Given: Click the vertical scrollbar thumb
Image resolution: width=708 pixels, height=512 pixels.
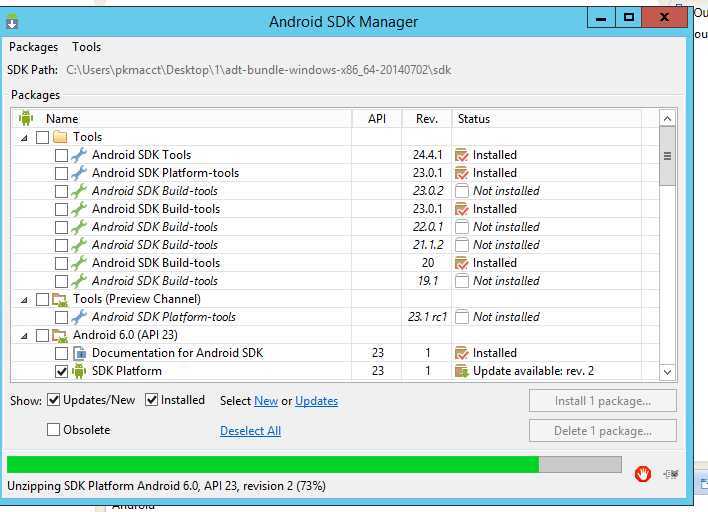Looking at the screenshot, I should pyautogui.click(x=667, y=156).
